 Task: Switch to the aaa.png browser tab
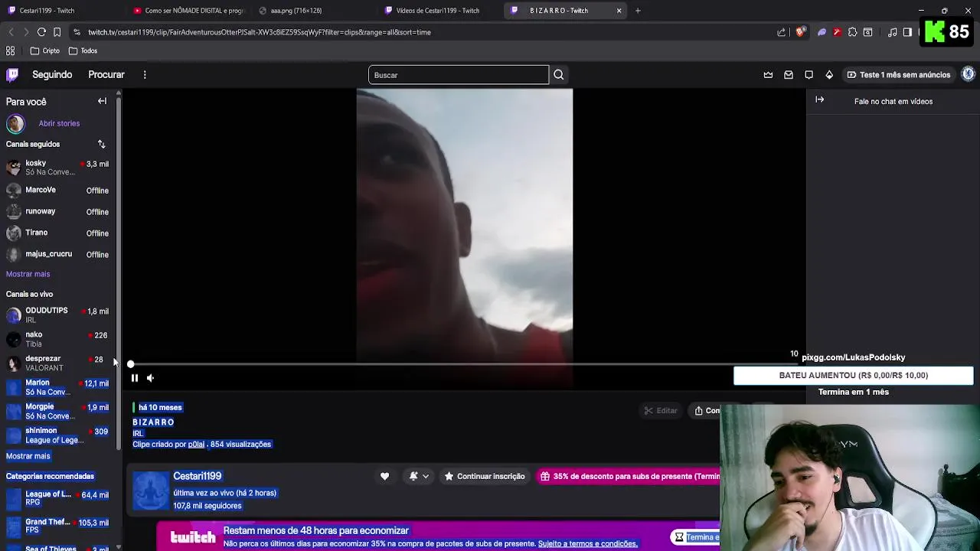pyautogui.click(x=314, y=11)
